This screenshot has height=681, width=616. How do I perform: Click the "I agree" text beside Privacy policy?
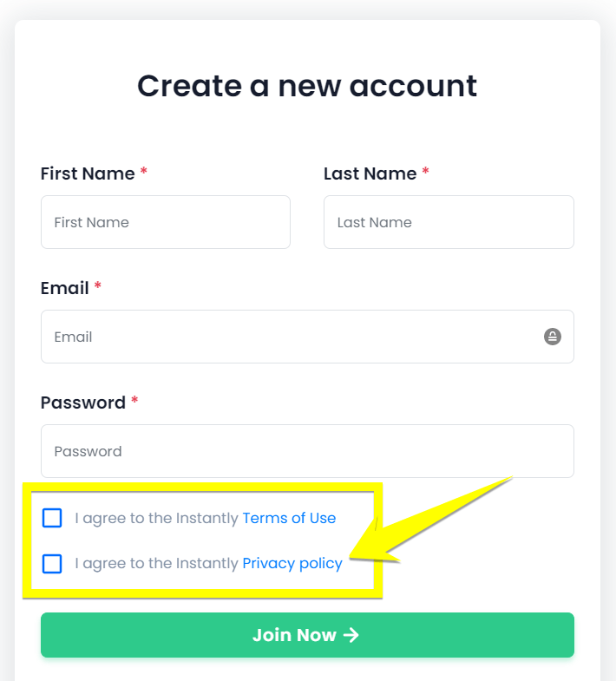point(156,563)
